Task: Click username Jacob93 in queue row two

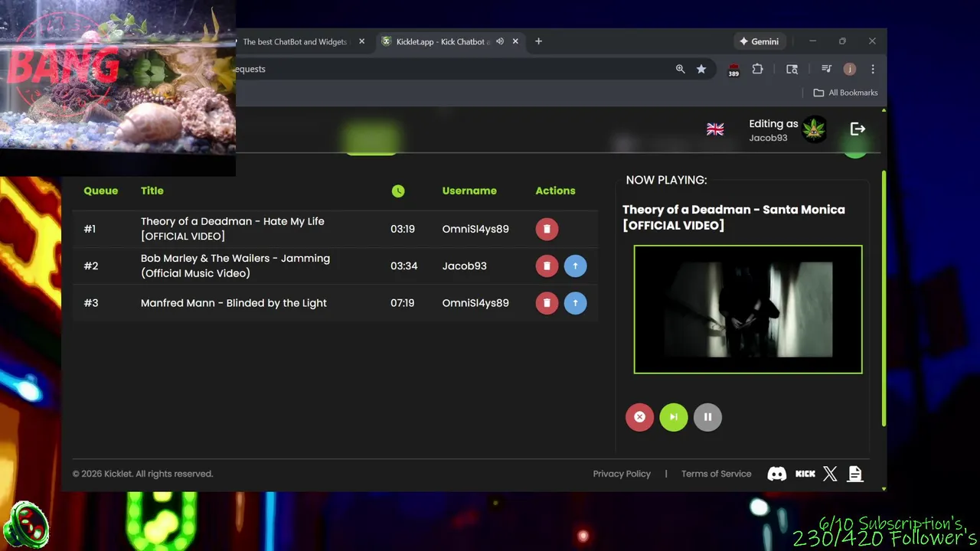Action: (x=464, y=266)
